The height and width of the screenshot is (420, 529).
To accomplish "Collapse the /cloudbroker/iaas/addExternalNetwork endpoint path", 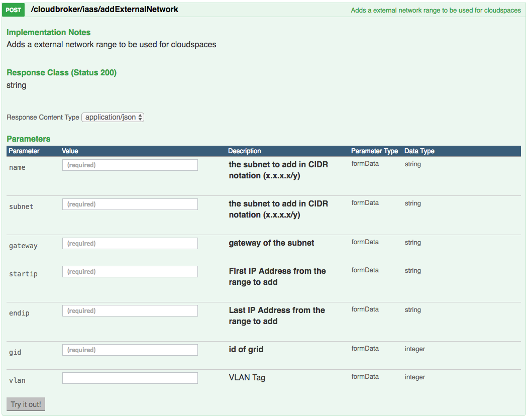I will click(x=104, y=10).
